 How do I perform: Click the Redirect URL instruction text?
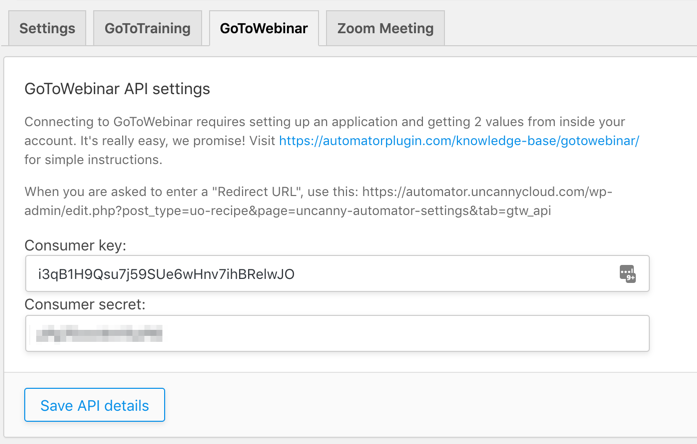[318, 201]
